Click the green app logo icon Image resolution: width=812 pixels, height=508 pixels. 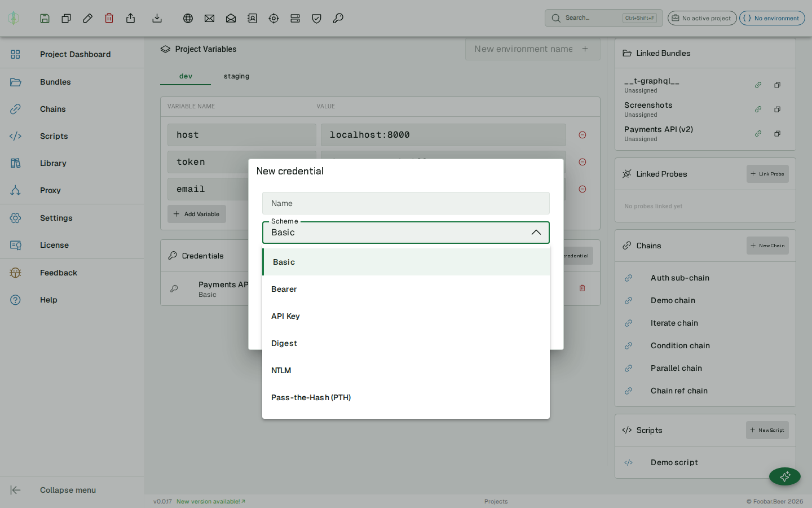point(14,18)
